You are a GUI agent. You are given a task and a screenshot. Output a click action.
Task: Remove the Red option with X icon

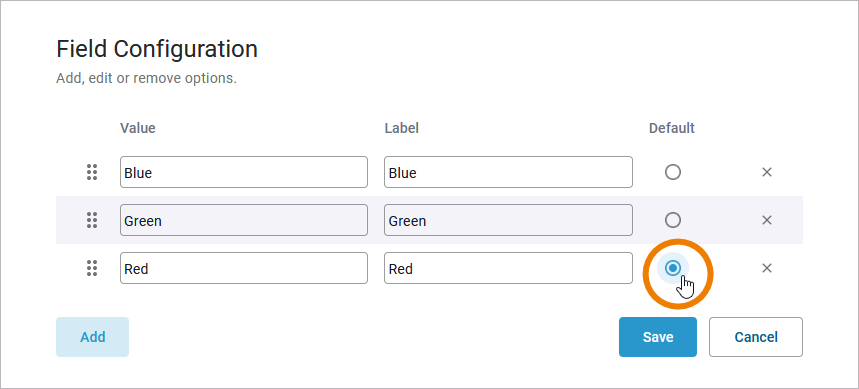tap(767, 268)
